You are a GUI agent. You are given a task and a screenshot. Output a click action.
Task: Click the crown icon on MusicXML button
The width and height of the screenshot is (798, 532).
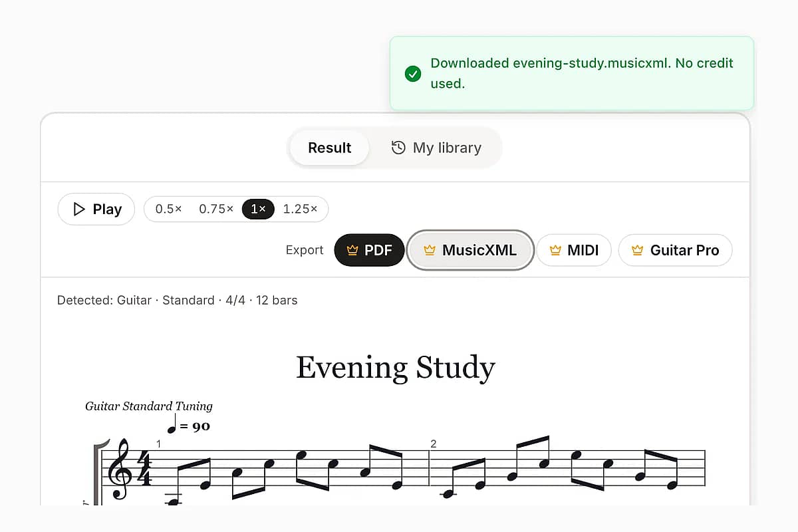pyautogui.click(x=430, y=251)
